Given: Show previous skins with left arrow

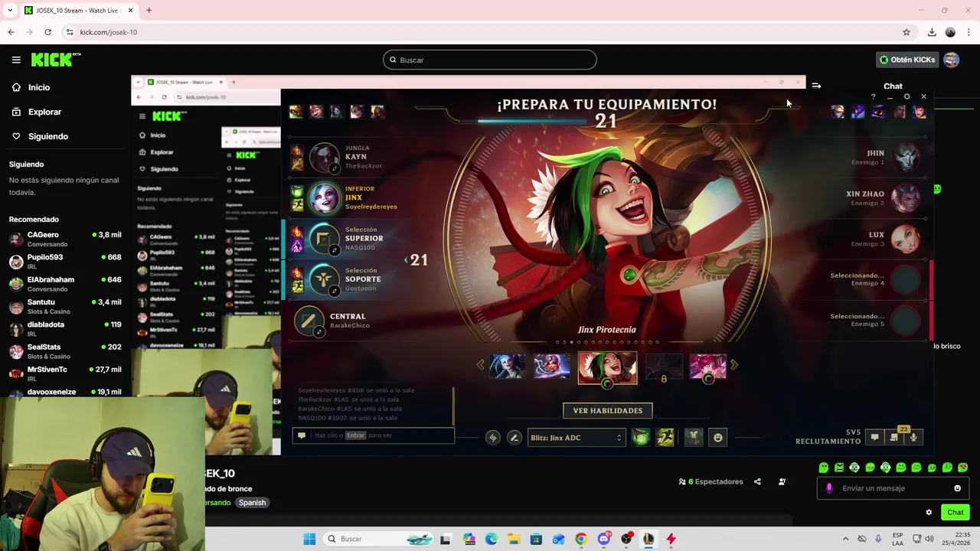Looking at the screenshot, I should coord(481,366).
